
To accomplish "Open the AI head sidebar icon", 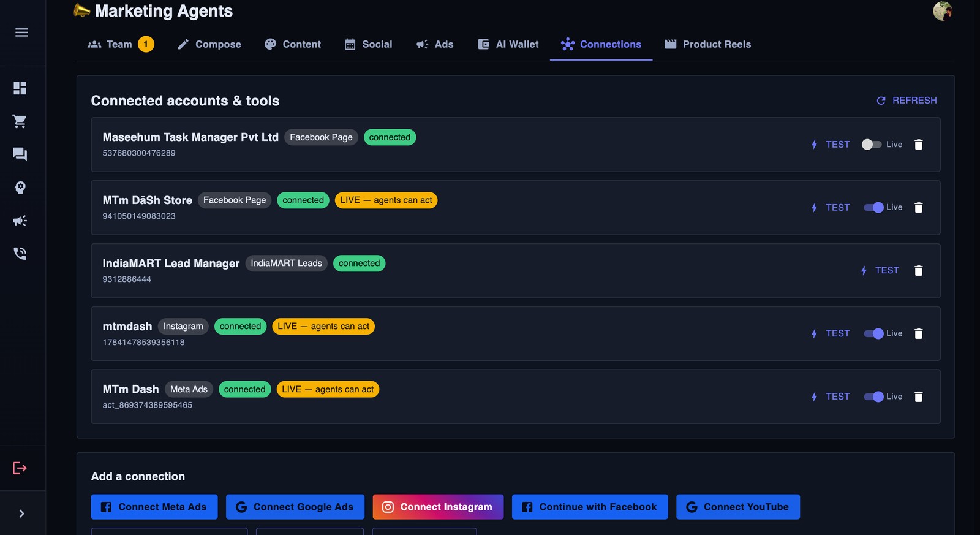I will 20,188.
